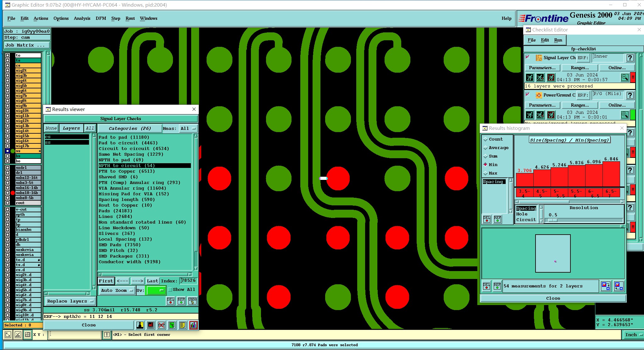Toggle the Power/Ground Check checkbox
This screenshot has height=350, width=644.
tap(528, 95)
